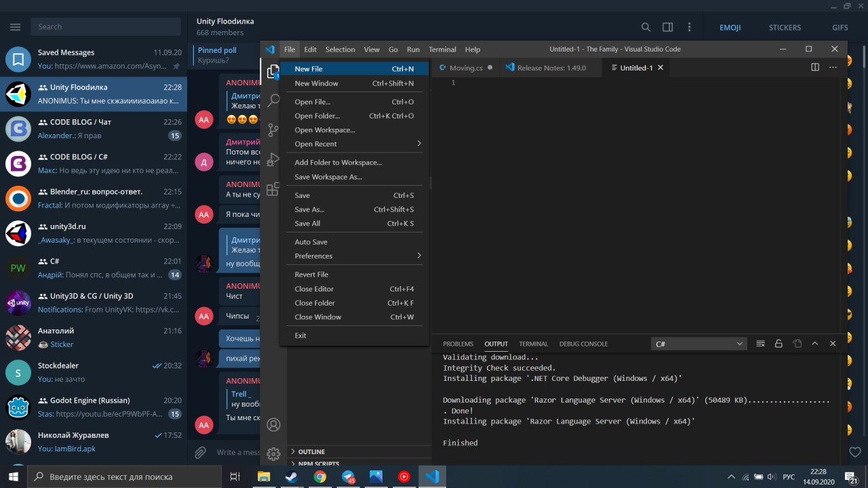The width and height of the screenshot is (868, 488).
Task: Switch to GIFS tab in Telegram
Action: 840,28
